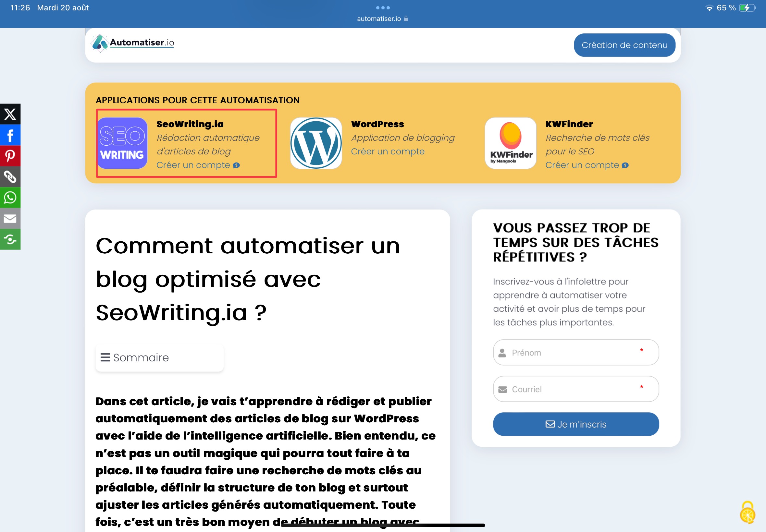Open the KWFinder app logo

click(511, 143)
